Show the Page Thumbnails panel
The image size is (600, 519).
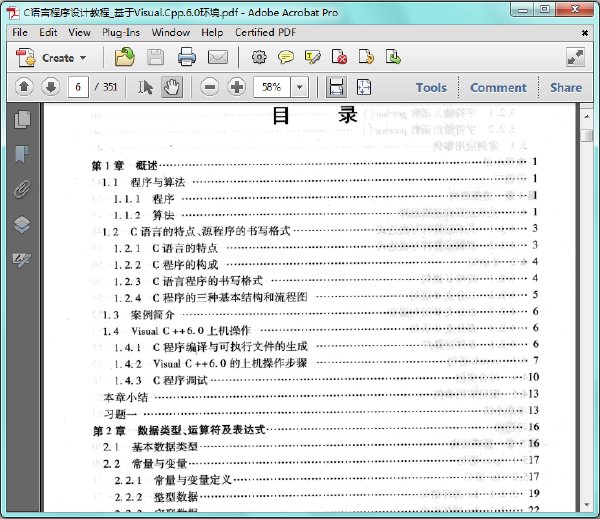22,119
